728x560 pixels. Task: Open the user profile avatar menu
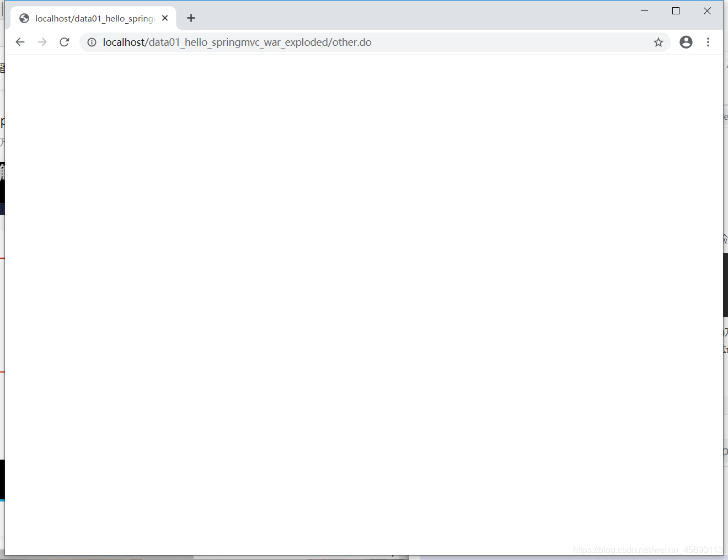tap(686, 42)
